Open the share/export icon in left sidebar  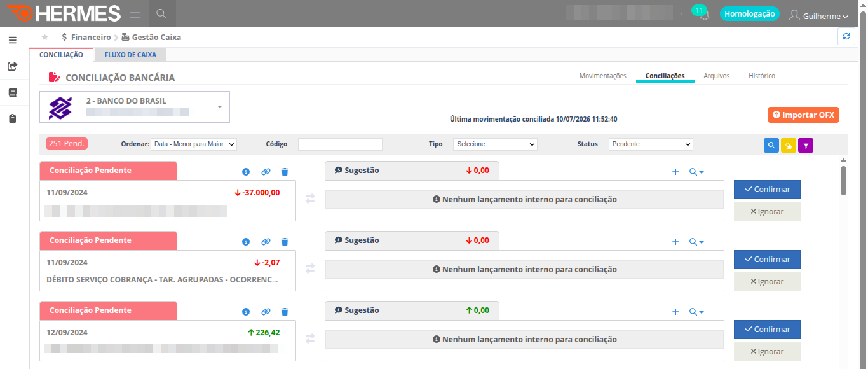(12, 66)
